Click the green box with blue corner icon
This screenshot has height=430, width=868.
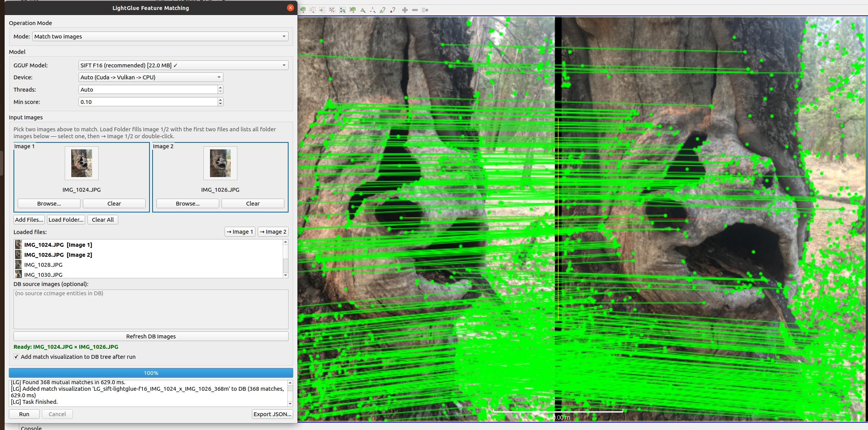click(353, 10)
